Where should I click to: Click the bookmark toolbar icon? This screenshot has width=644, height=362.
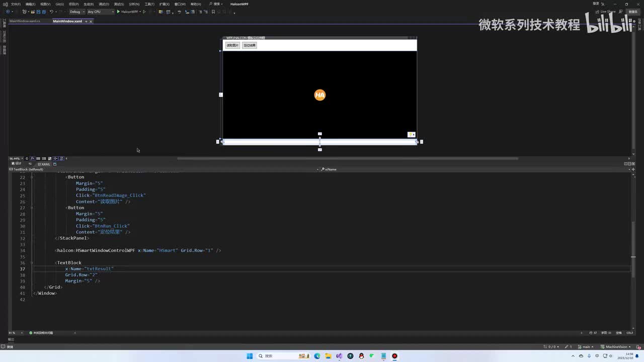tap(213, 12)
